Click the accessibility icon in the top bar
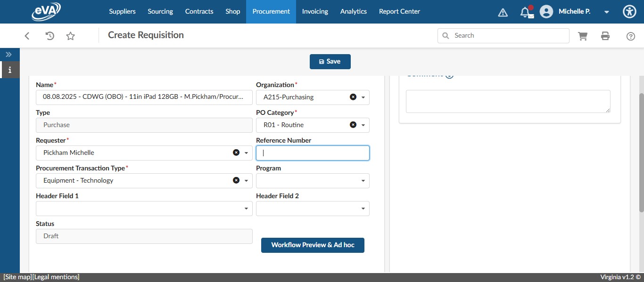 [x=629, y=11]
